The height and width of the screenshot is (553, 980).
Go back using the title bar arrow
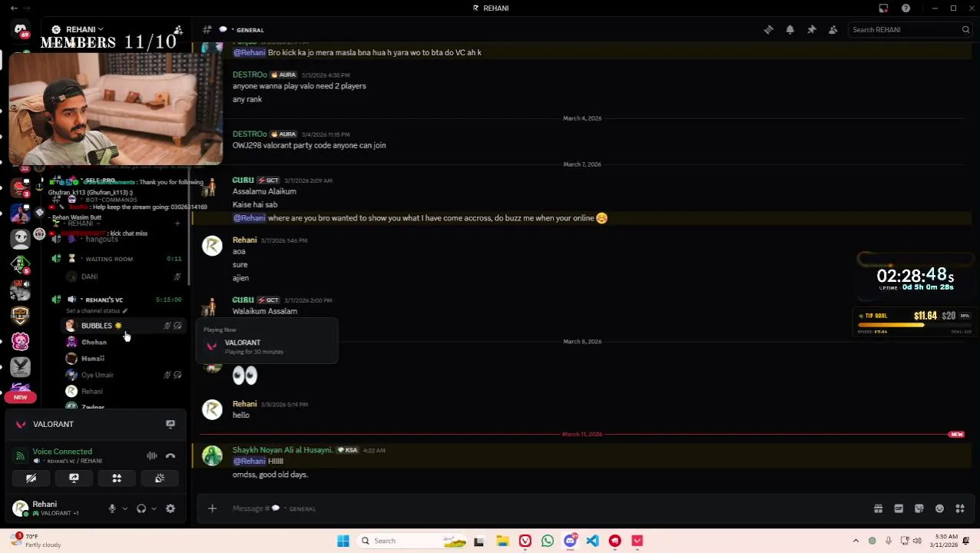point(14,8)
